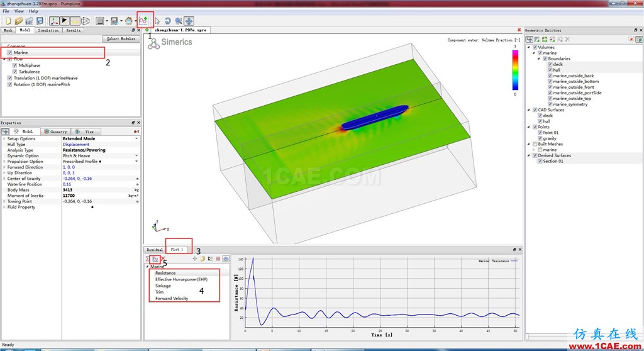
Task: Click the red X delete plot icon
Action: (163, 259)
